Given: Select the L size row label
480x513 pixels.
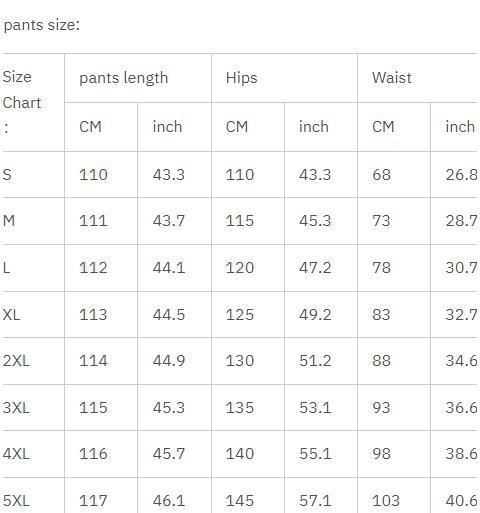Looking at the screenshot, I should point(6,268).
